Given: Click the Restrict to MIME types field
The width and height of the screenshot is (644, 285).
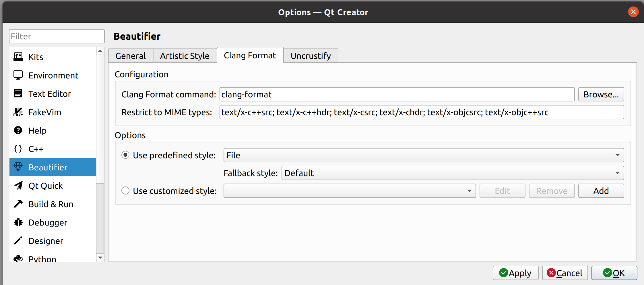Looking at the screenshot, I should click(422, 112).
